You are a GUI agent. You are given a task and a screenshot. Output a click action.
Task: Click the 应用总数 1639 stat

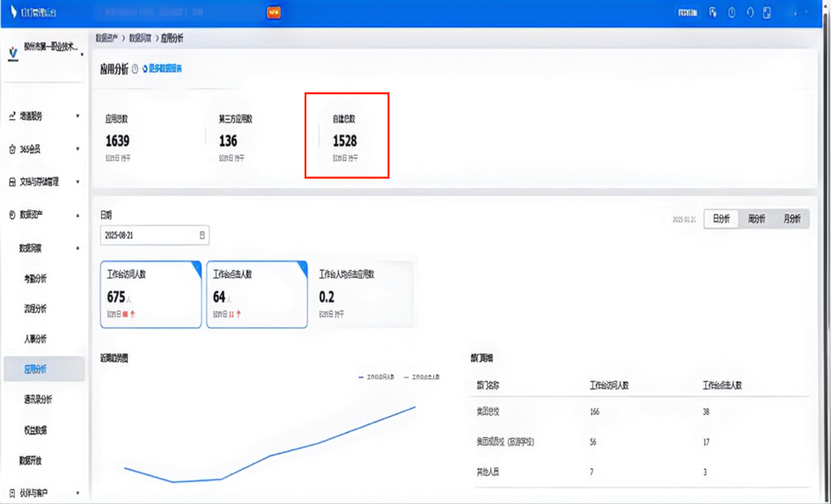coord(118,139)
